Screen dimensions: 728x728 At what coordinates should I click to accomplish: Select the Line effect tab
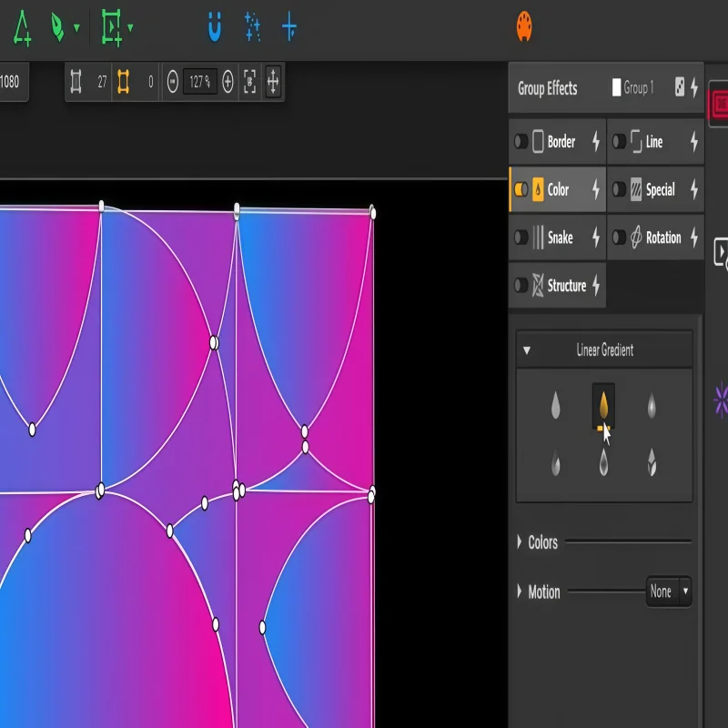655,142
